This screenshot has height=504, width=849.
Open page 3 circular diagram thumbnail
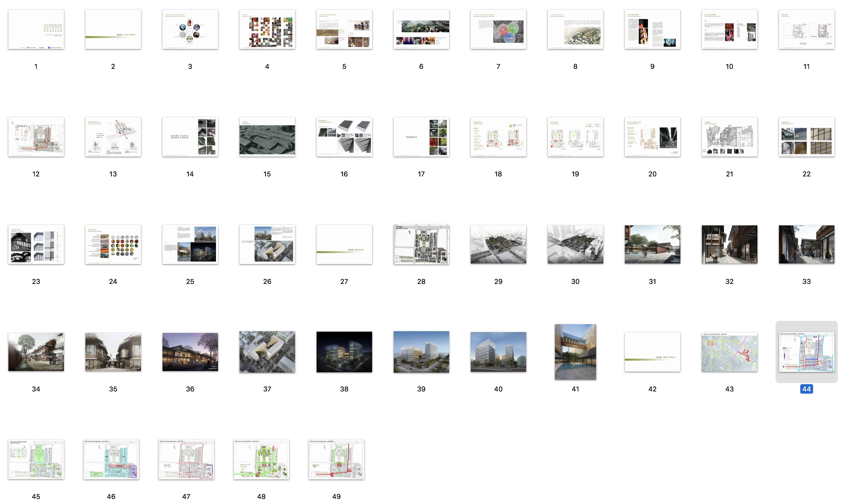190,29
